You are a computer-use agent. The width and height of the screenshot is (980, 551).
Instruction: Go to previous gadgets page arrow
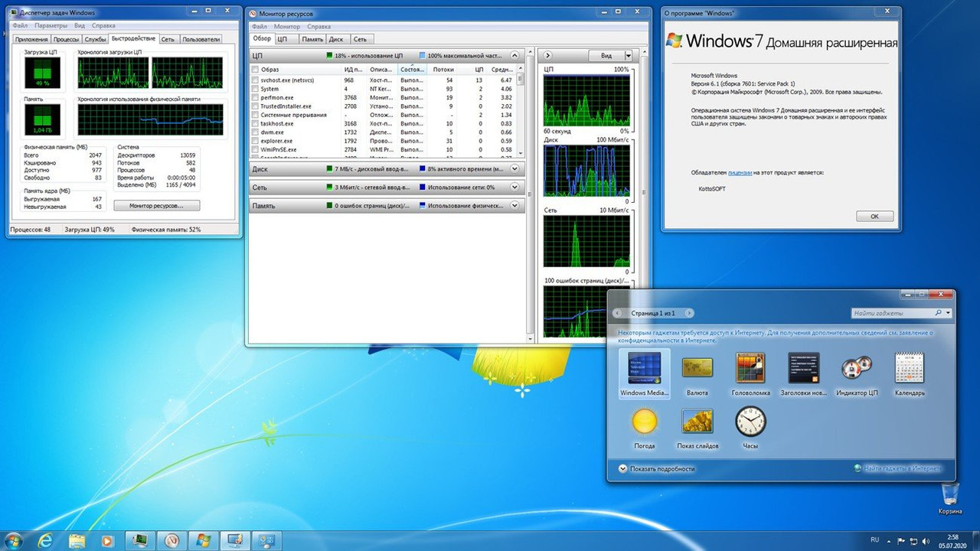tap(617, 313)
